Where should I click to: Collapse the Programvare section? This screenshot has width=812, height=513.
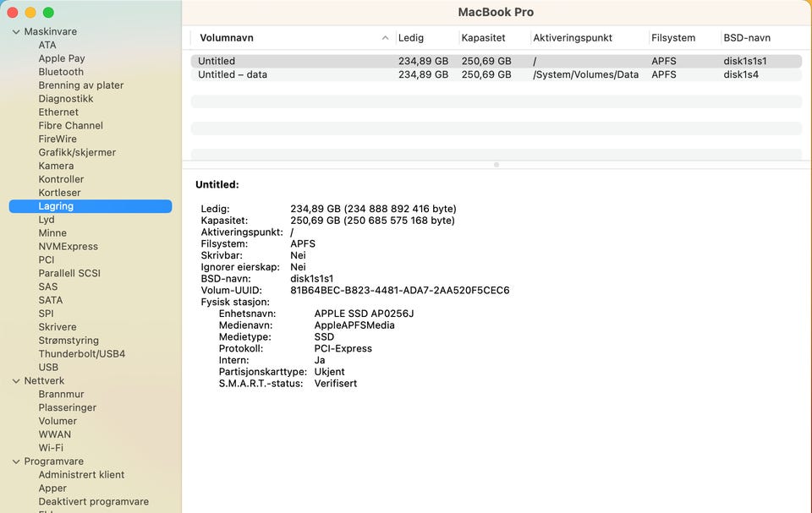tap(16, 461)
